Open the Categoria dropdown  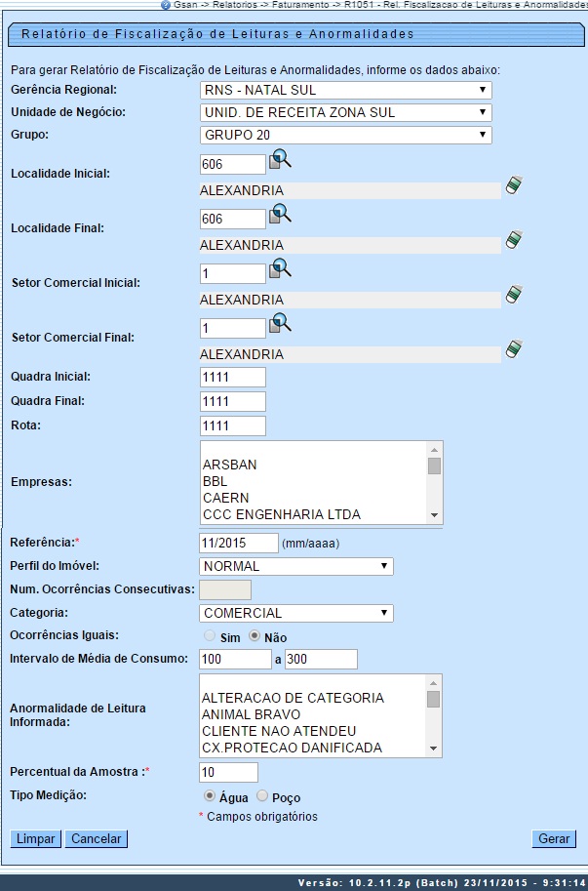294,613
